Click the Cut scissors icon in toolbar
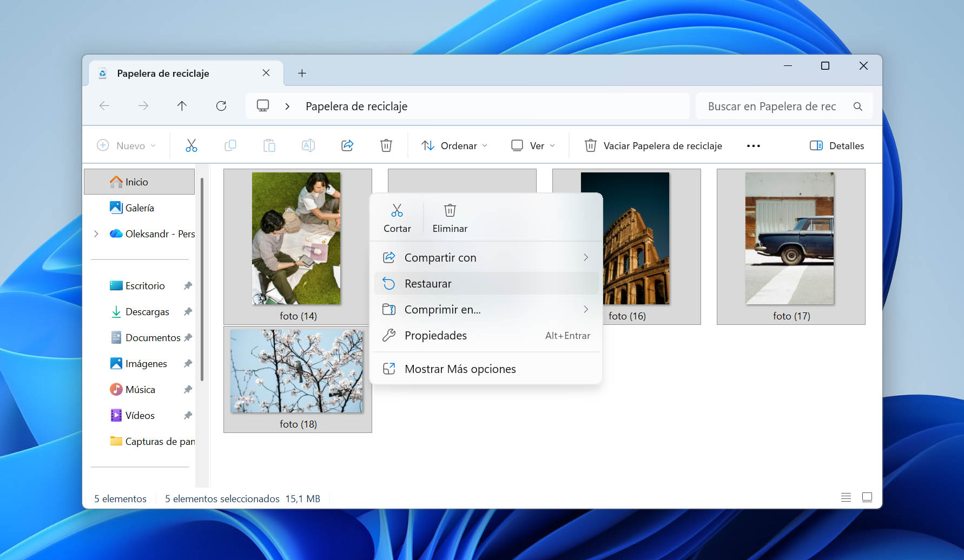Image resolution: width=964 pixels, height=560 pixels. pos(192,145)
